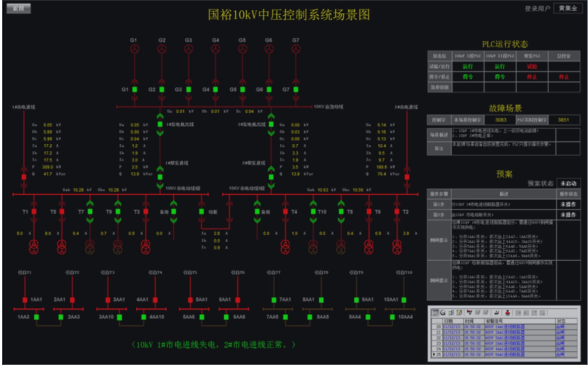Click the circular refresh icon in alarm toolbar
Screen dimensions: 588x365
point(443,312)
